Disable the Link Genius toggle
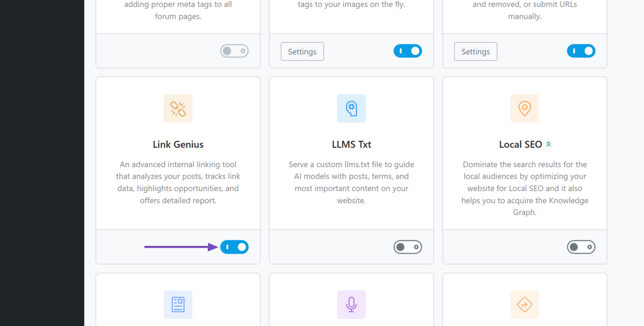The image size is (644, 326). (x=235, y=247)
